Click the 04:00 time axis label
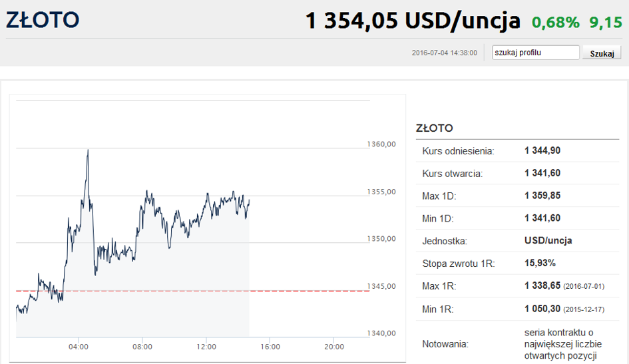The image size is (629, 364). click(x=79, y=347)
